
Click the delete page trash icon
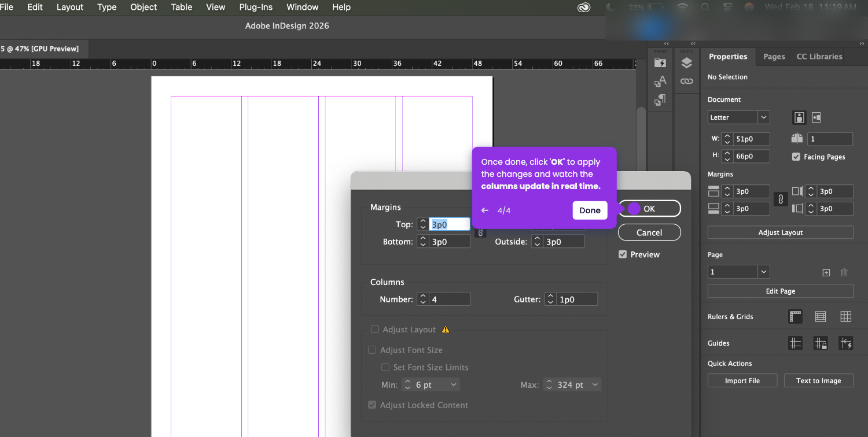pos(844,272)
